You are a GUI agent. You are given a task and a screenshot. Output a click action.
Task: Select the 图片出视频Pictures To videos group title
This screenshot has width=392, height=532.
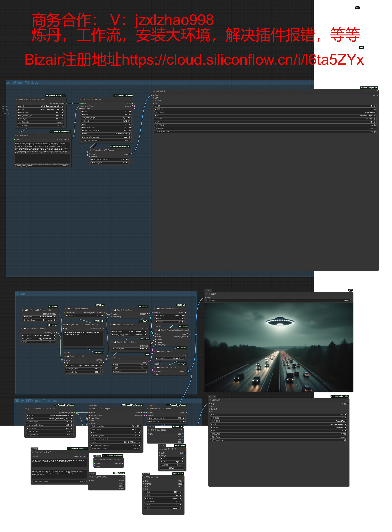(x=36, y=401)
